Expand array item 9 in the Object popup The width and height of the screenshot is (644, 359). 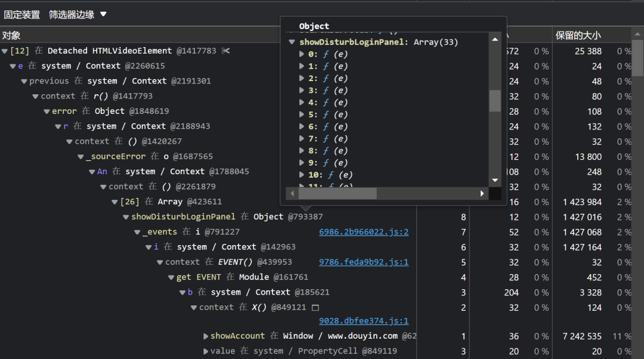click(302, 163)
